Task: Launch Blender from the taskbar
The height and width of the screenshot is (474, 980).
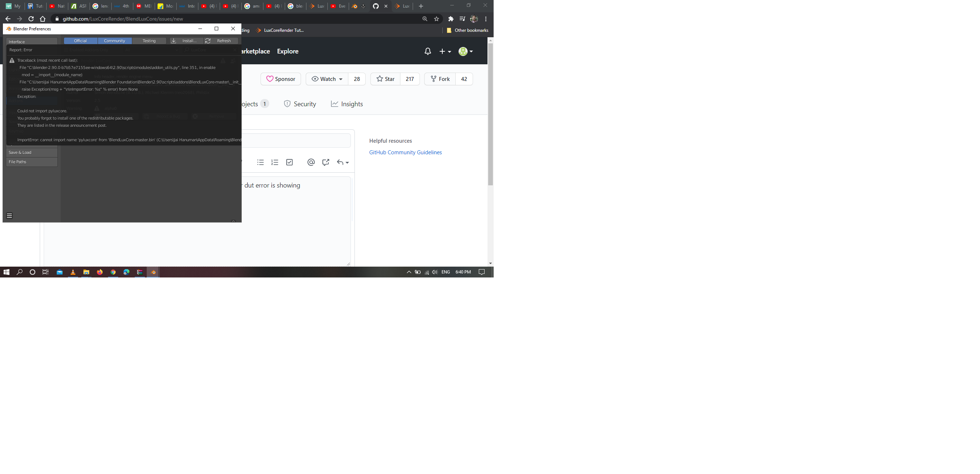Action: click(152, 272)
